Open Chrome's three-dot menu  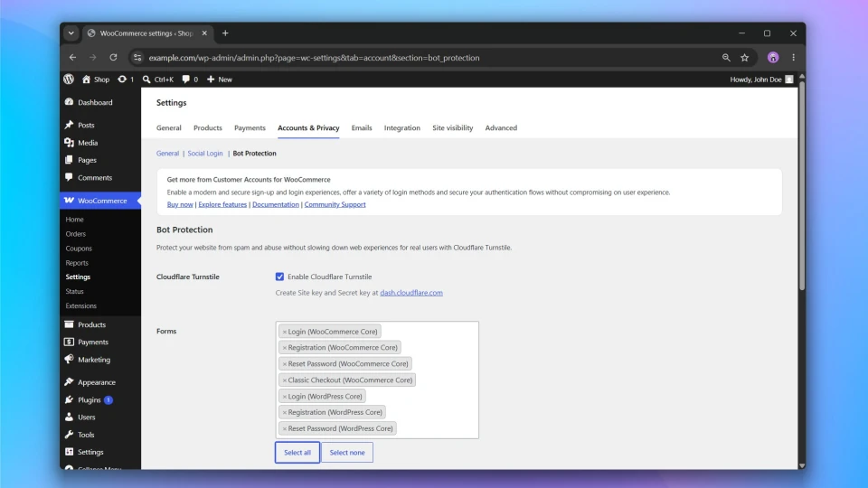(793, 58)
